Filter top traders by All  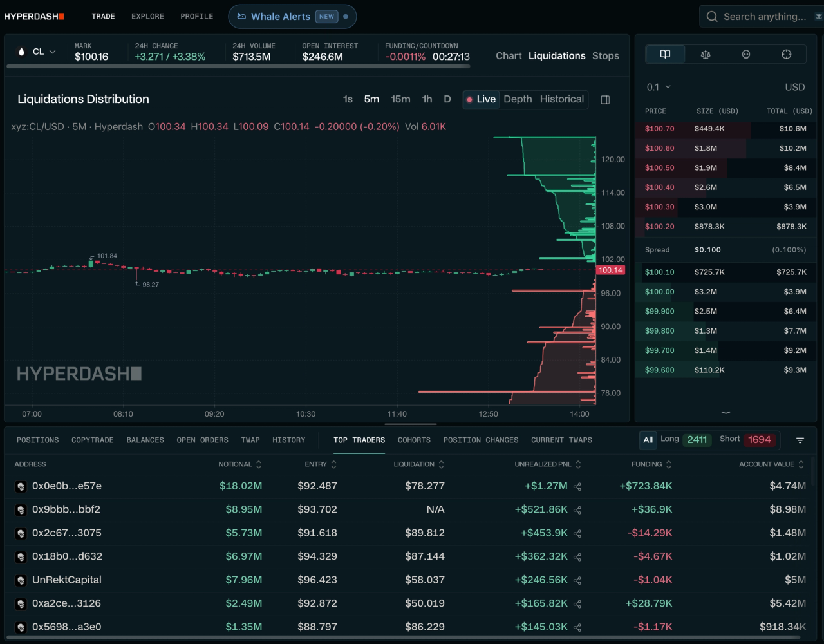pyautogui.click(x=648, y=440)
